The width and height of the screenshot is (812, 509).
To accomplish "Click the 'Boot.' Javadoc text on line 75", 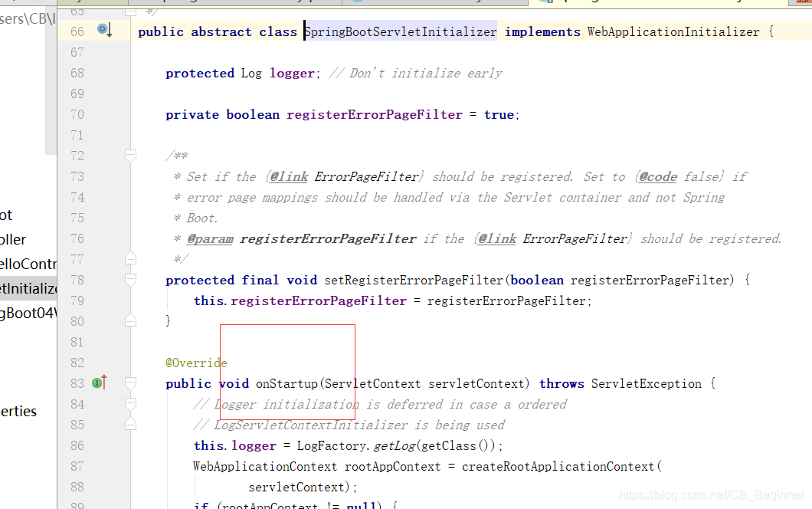I will point(202,218).
